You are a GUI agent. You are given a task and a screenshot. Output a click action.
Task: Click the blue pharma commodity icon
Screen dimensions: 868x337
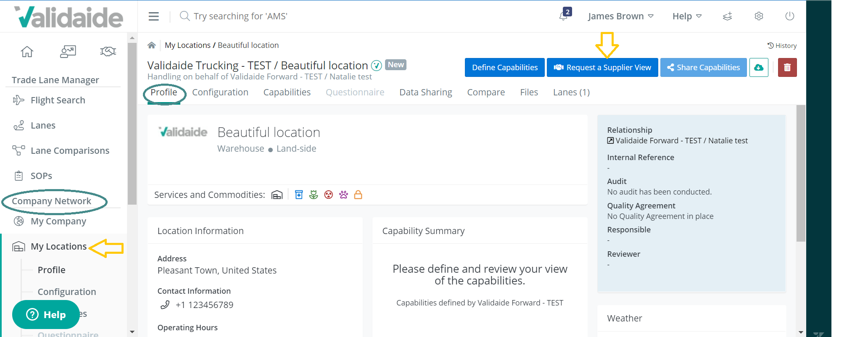click(299, 195)
